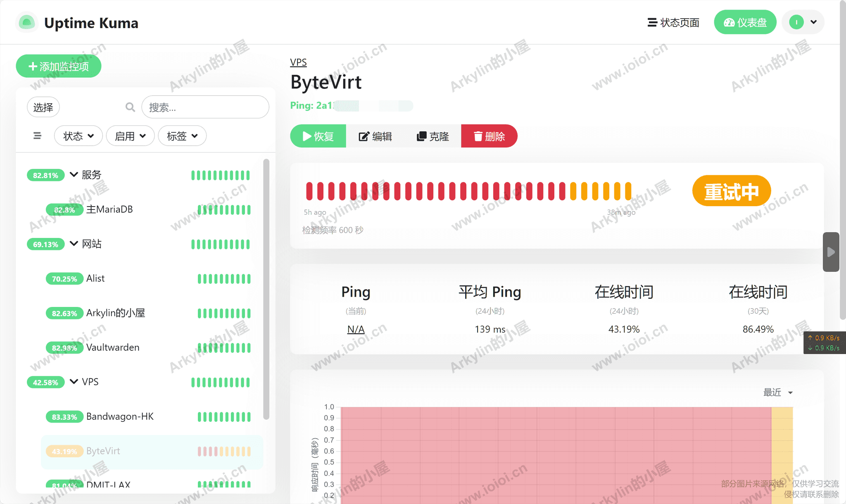Viewport: 846px width, 504px height.
Task: Click the 86.49% 30-day uptime value
Action: pyautogui.click(x=758, y=329)
